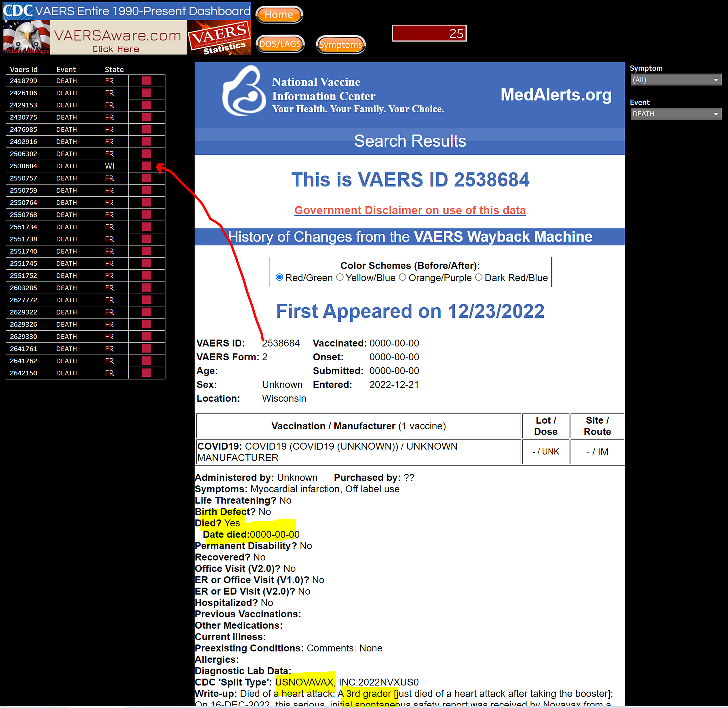This screenshot has width=728, height=708.
Task: Click the red square for row 2476985
Action: [146, 129]
